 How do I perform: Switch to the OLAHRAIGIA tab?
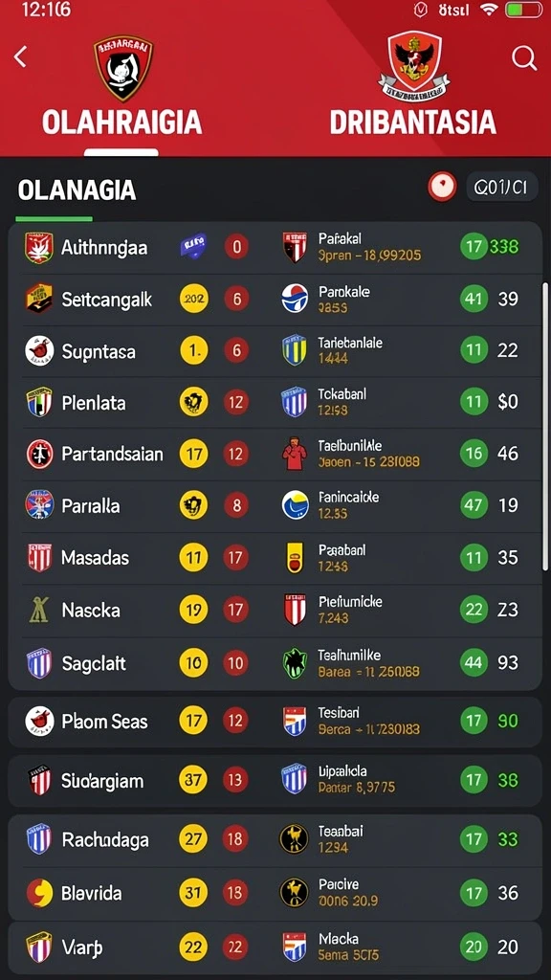pyautogui.click(x=121, y=122)
